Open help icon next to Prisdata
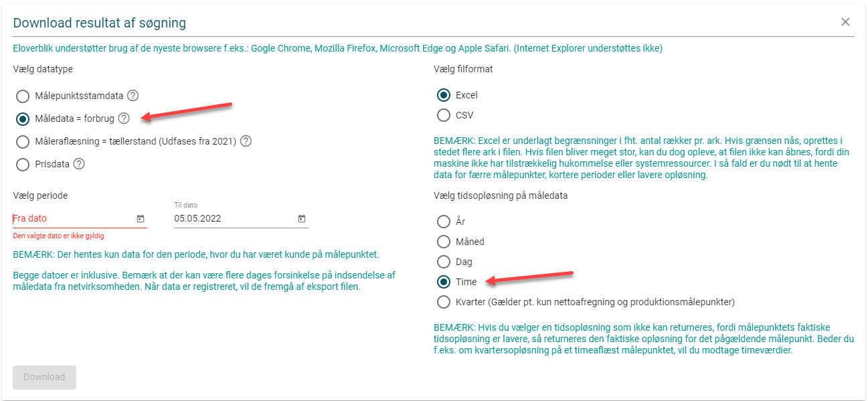Viewport: 868px width, 401px height. [79, 164]
